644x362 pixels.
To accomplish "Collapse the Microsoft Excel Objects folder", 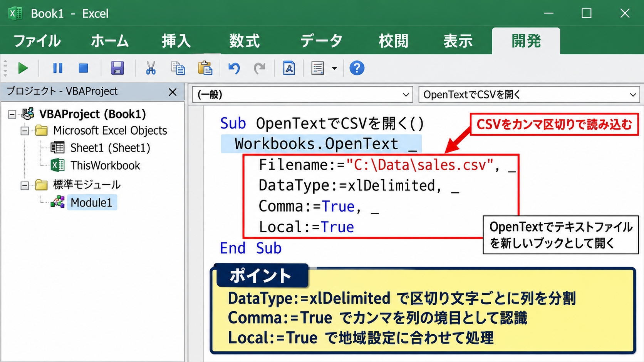I will [x=25, y=131].
